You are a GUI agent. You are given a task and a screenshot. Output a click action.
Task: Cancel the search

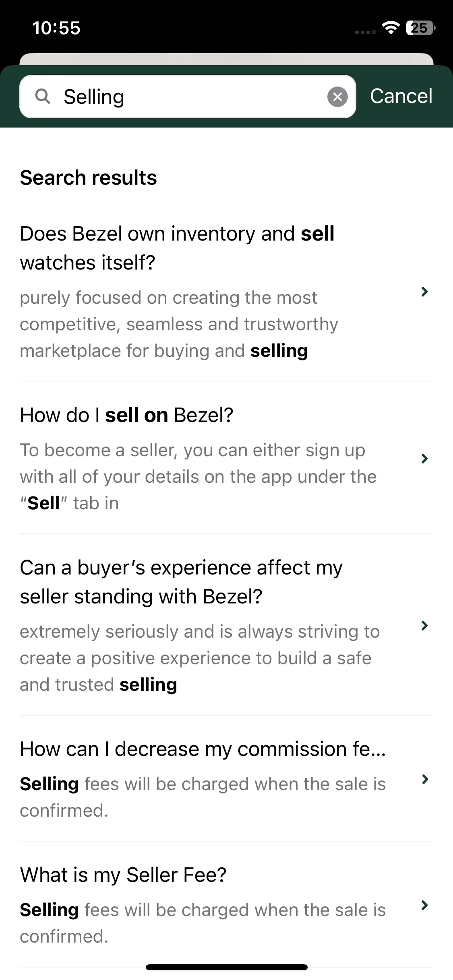click(401, 96)
